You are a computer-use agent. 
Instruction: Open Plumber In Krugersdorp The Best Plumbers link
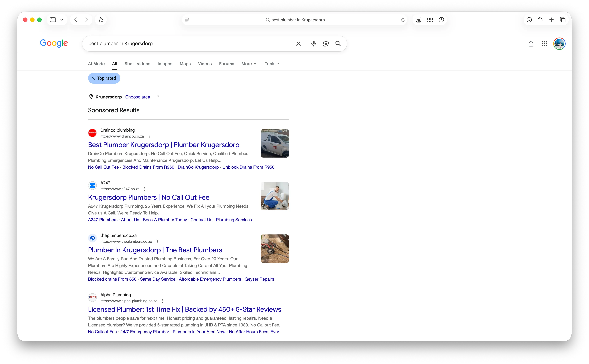155,250
